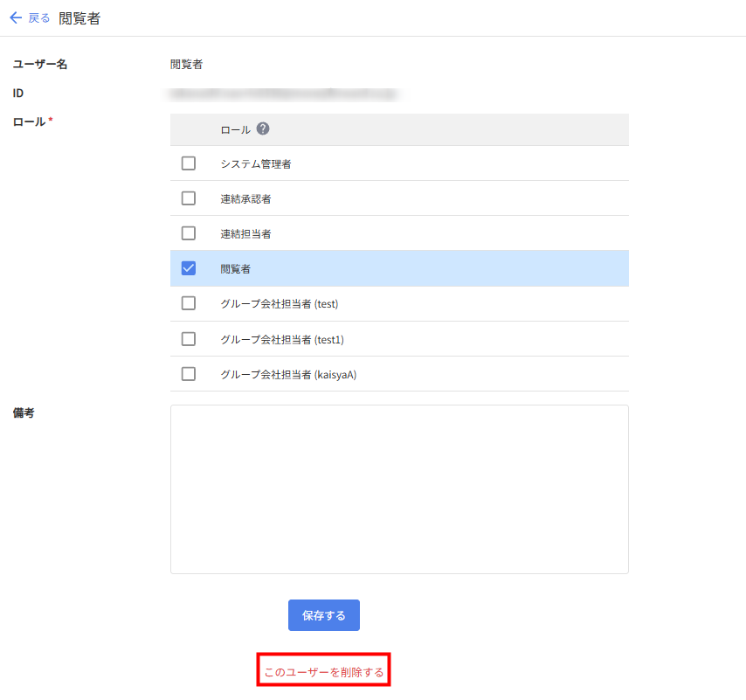Viewport: 746px width, 700px height.
Task: Enable the グループ会社担当者 (test) checkbox
Action: (x=189, y=303)
